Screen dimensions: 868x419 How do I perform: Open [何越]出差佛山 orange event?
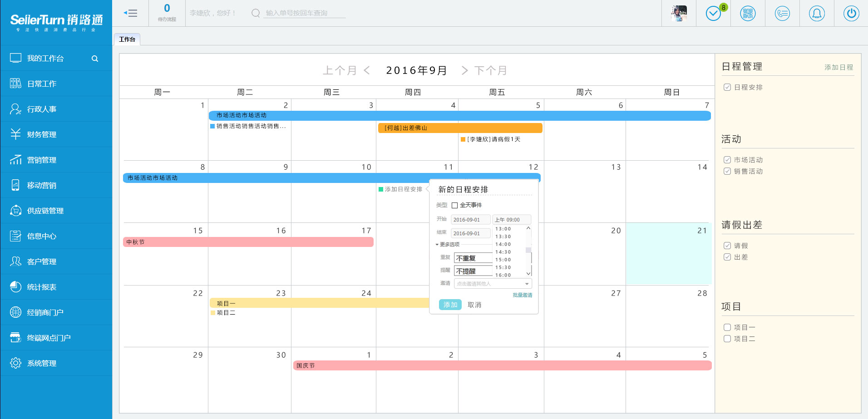460,128
